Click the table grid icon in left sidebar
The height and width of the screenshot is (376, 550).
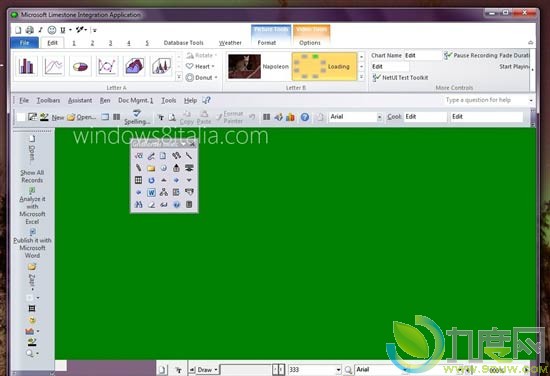point(32,309)
